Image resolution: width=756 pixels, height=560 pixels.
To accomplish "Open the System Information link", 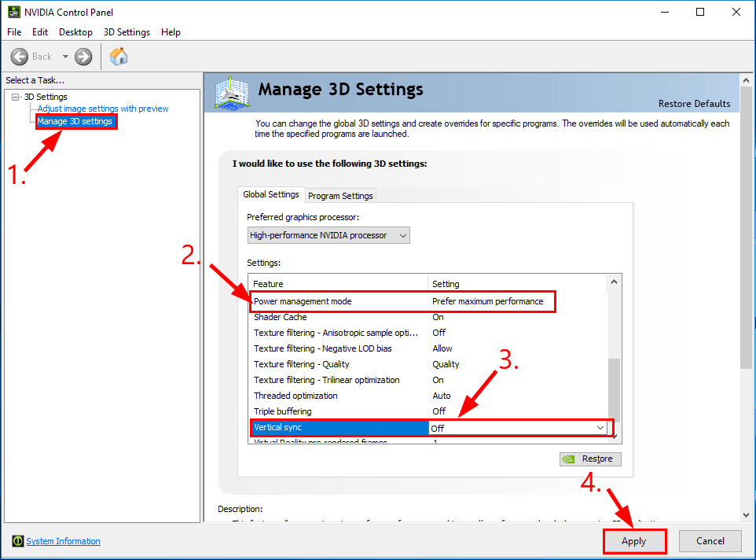I will pos(64,541).
